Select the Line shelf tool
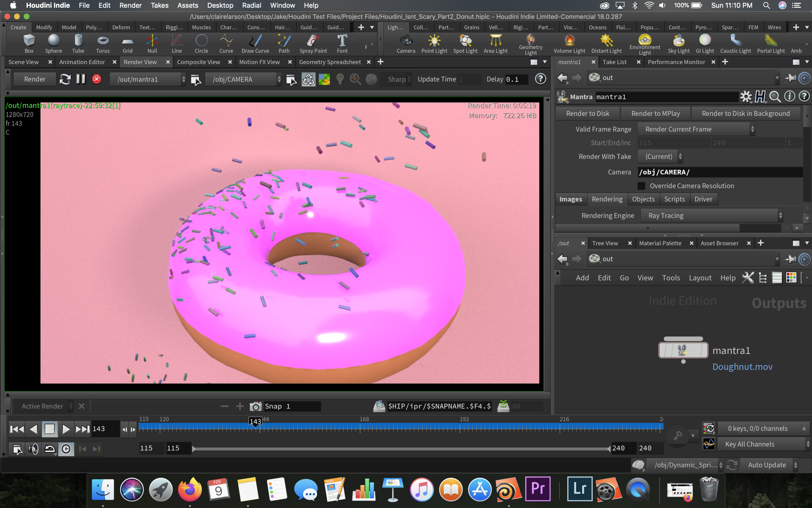 click(177, 44)
